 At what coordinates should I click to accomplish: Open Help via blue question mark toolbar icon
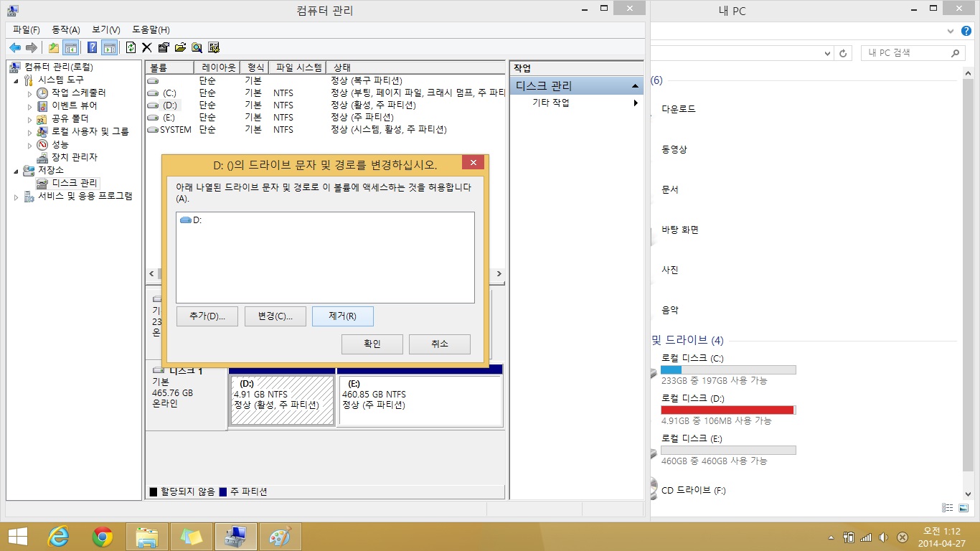tap(93, 47)
